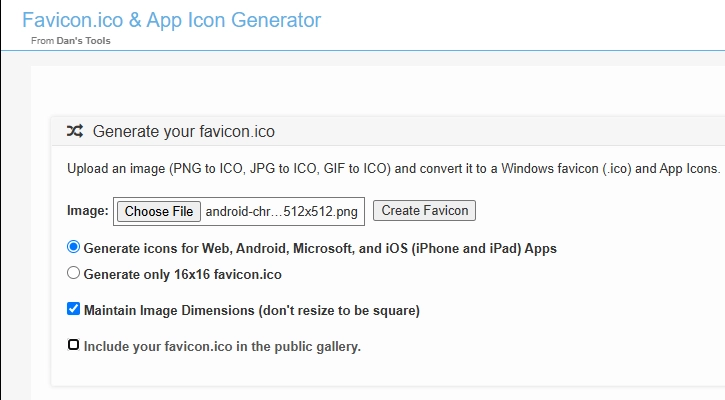The width and height of the screenshot is (725, 400).
Task: Click the shuffle icon beside Generate your favicon.ico
Action: [x=75, y=131]
